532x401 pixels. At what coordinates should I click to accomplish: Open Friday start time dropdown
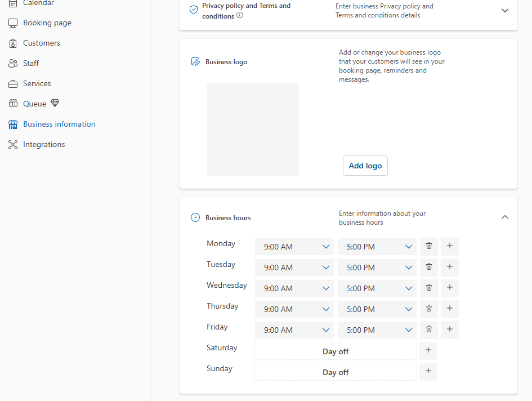point(294,330)
